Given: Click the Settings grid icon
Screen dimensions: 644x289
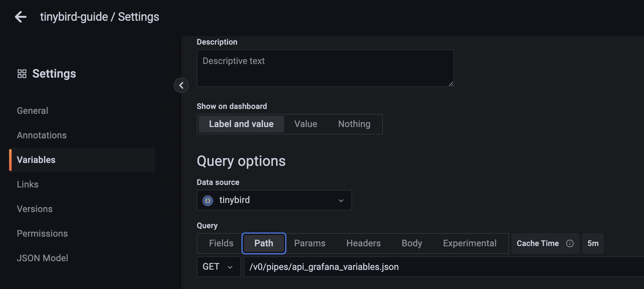Looking at the screenshot, I should [x=22, y=74].
